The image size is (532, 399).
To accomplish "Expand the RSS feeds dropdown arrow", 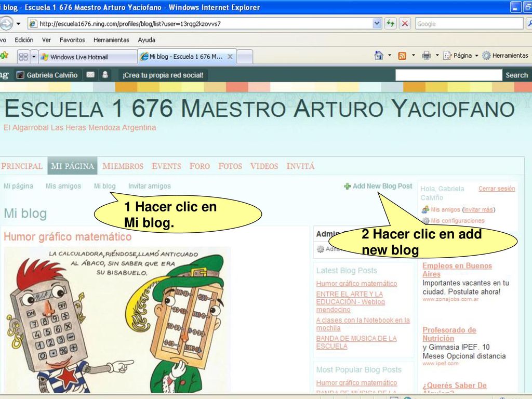I will point(413,55).
